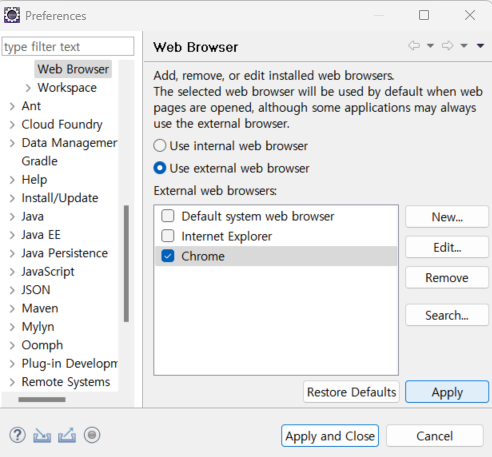The width and height of the screenshot is (492, 457).
Task: Click the Oomph preference recorder icon
Action: [92, 435]
